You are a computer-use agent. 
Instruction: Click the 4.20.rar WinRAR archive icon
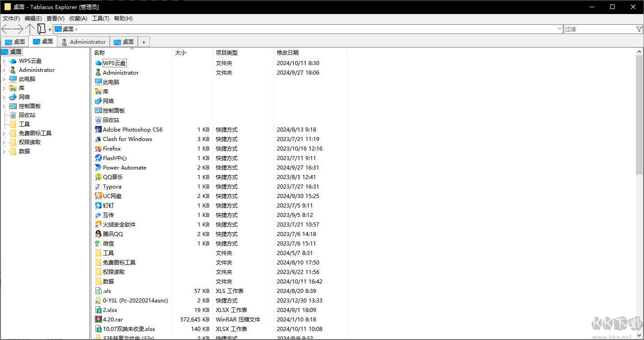click(x=98, y=320)
